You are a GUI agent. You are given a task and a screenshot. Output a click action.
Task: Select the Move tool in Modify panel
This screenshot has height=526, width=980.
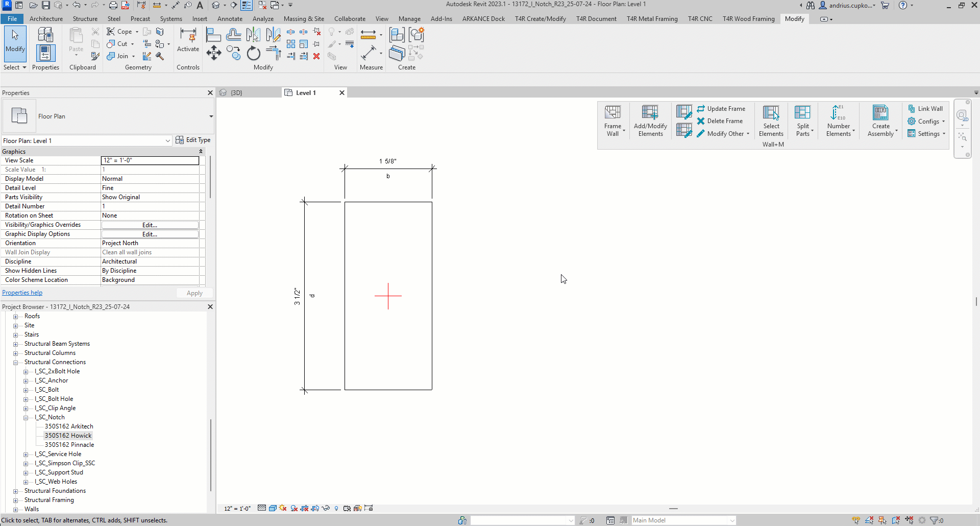[x=213, y=53]
